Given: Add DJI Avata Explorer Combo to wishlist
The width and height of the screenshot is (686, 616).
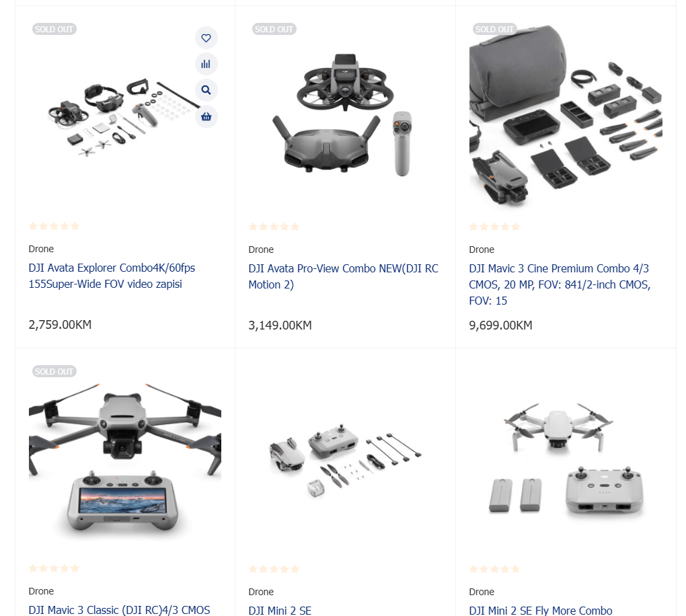Looking at the screenshot, I should 206,38.
